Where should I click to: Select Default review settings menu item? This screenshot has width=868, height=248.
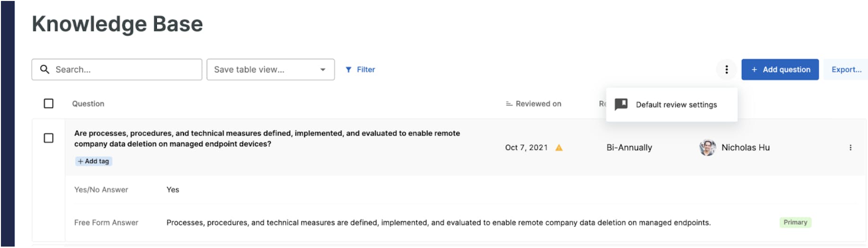click(671, 105)
